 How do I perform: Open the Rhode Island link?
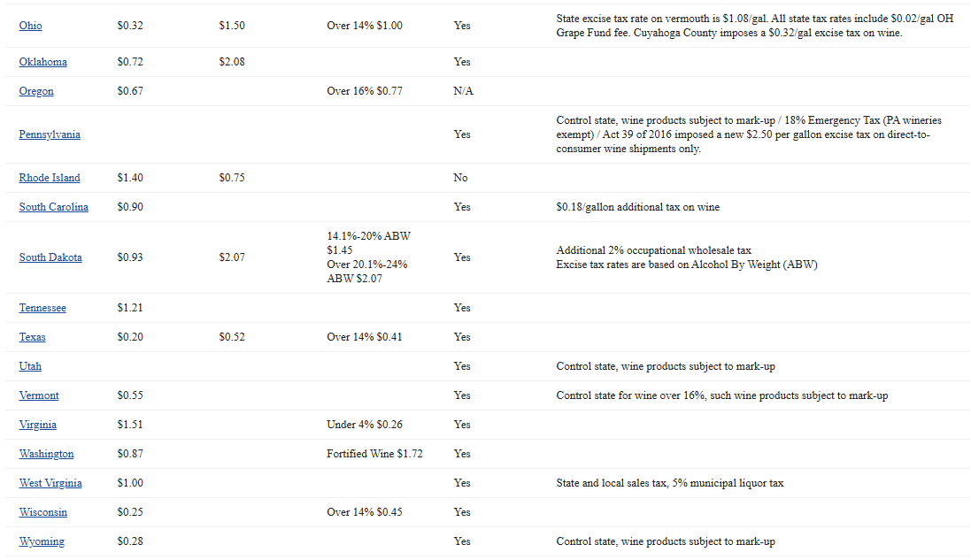coord(50,178)
